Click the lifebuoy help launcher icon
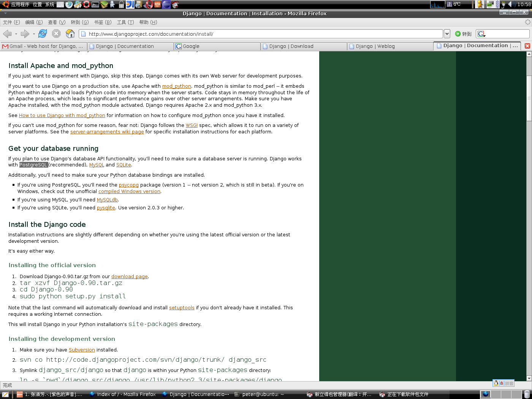The height and width of the screenshot is (399, 532). coord(87,5)
